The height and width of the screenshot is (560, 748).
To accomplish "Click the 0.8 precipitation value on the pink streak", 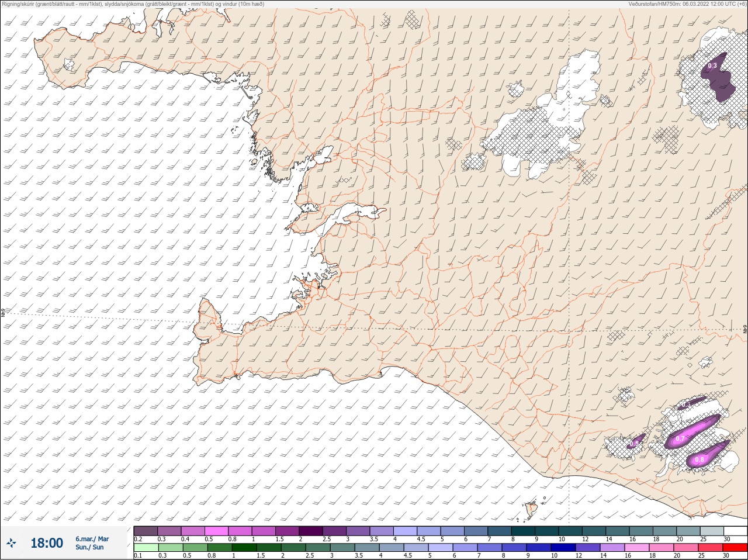I will (x=699, y=460).
